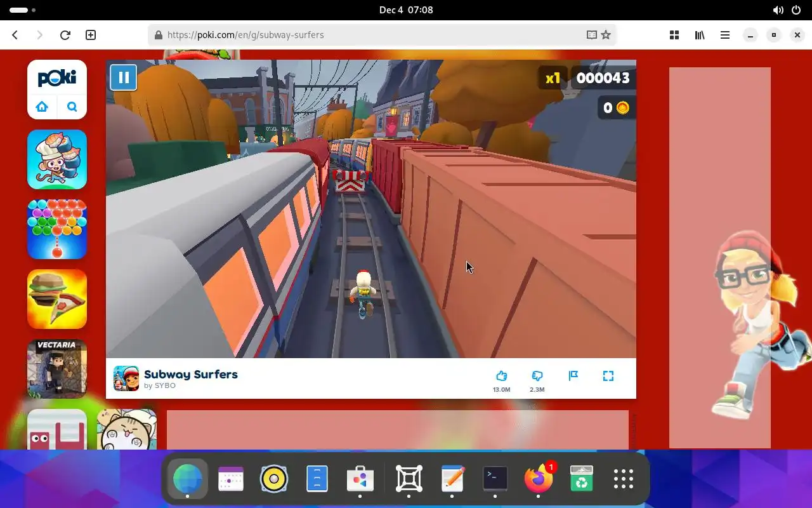The image size is (812, 508).
Task: Click the x1 multiplier badge
Action: pyautogui.click(x=553, y=78)
